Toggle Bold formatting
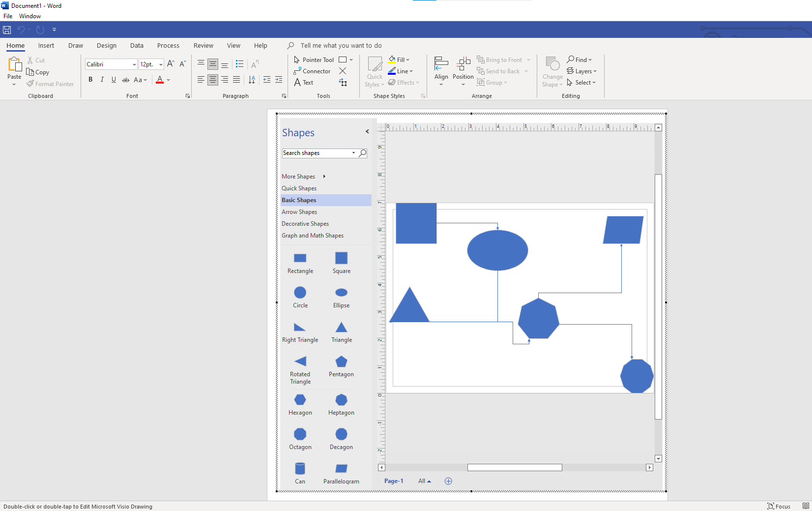Viewport: 812px width, 511px height. pos(90,80)
